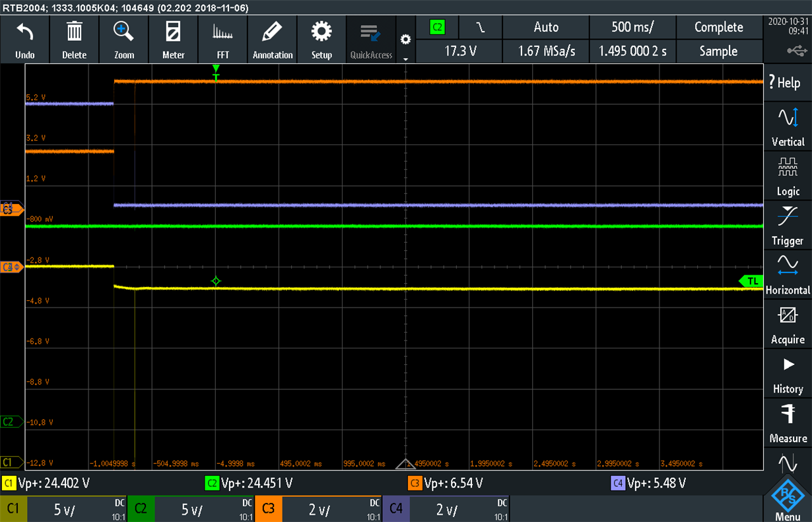Click the green trigger diamond on the yellow trace
The width and height of the screenshot is (812, 522).
[215, 281]
